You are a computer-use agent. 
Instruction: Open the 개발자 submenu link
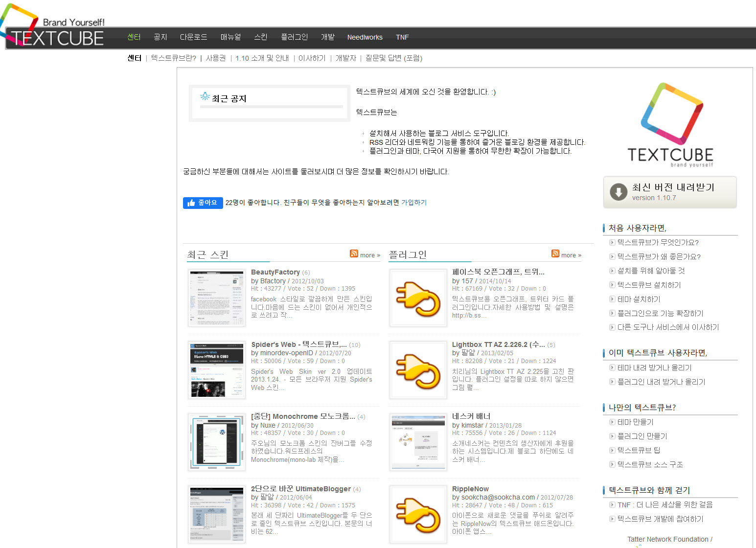pyautogui.click(x=345, y=58)
